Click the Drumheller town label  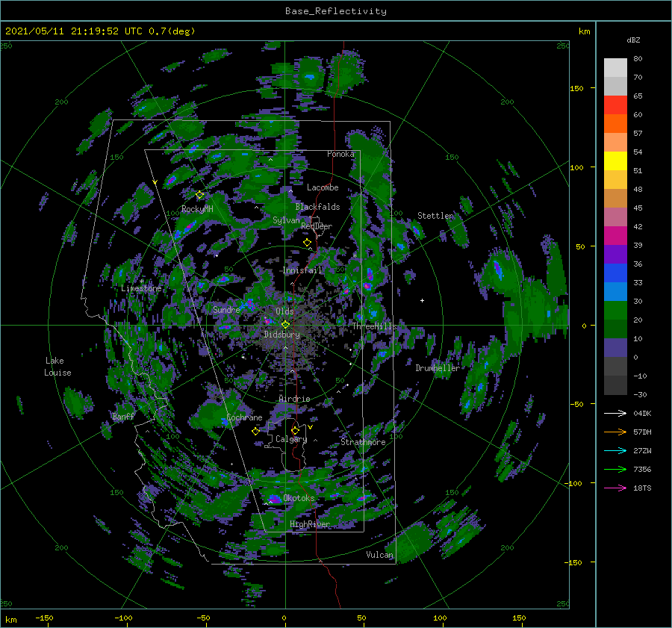(x=438, y=368)
